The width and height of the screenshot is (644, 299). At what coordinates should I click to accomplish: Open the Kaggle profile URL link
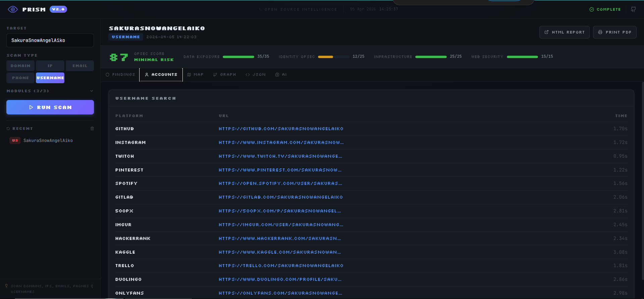click(280, 252)
